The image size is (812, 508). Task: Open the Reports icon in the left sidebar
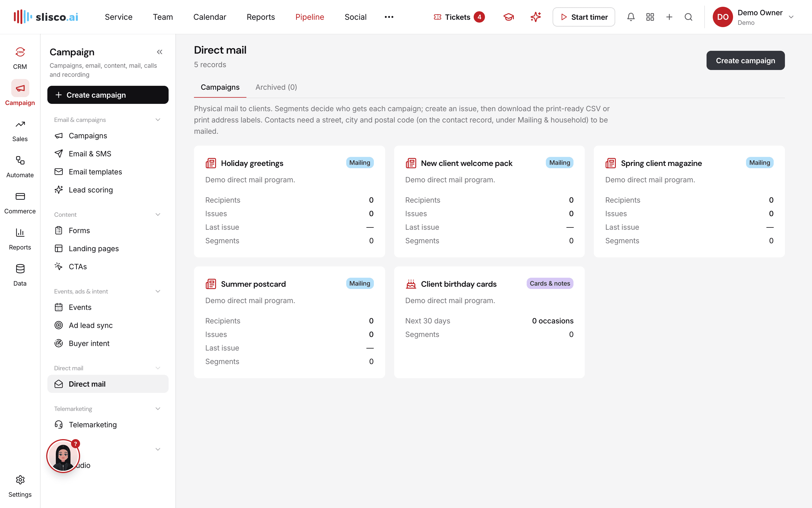[20, 233]
